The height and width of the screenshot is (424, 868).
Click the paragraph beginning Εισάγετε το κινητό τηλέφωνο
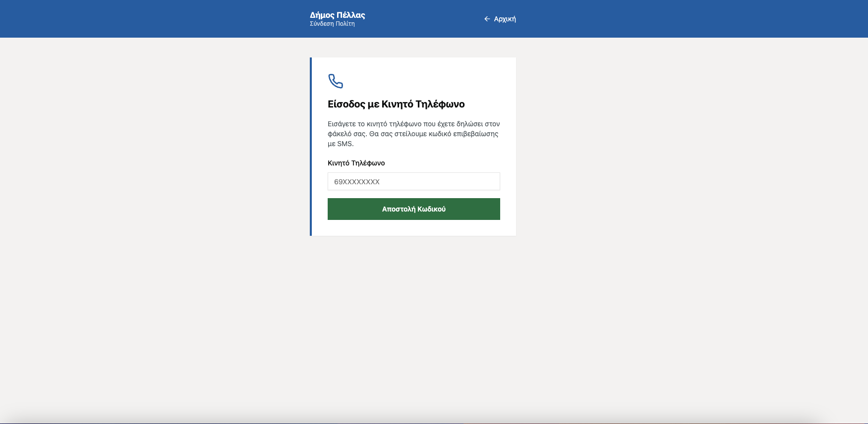point(414,134)
